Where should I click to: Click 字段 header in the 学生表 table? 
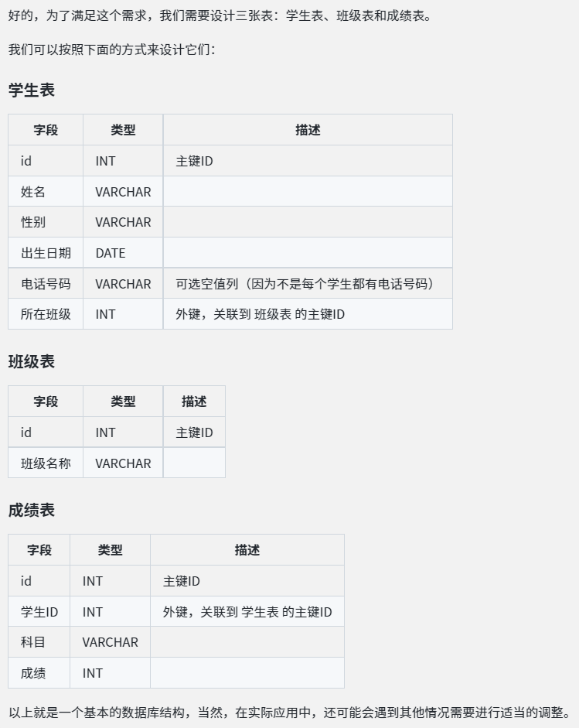(x=46, y=130)
